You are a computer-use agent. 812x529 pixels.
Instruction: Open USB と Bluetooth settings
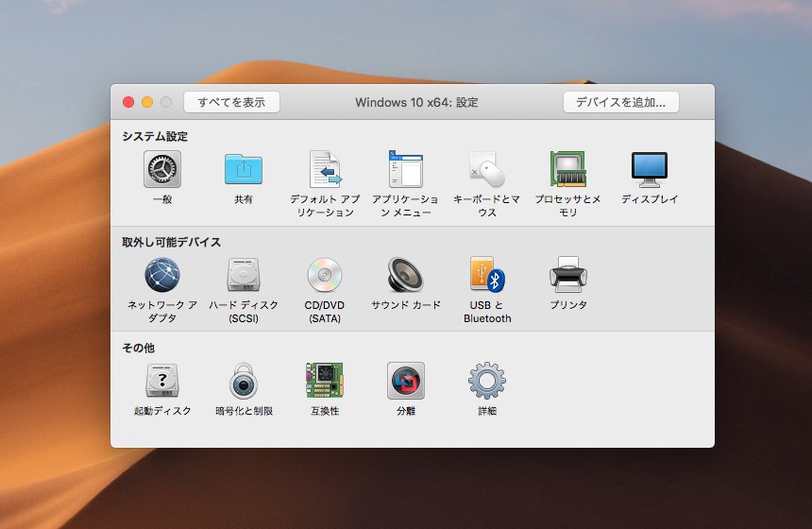tap(487, 275)
